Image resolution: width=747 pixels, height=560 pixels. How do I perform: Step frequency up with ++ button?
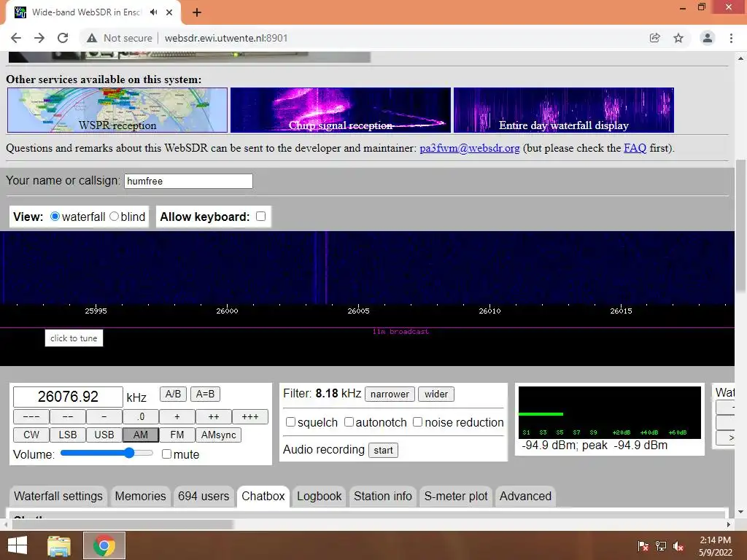point(214,416)
